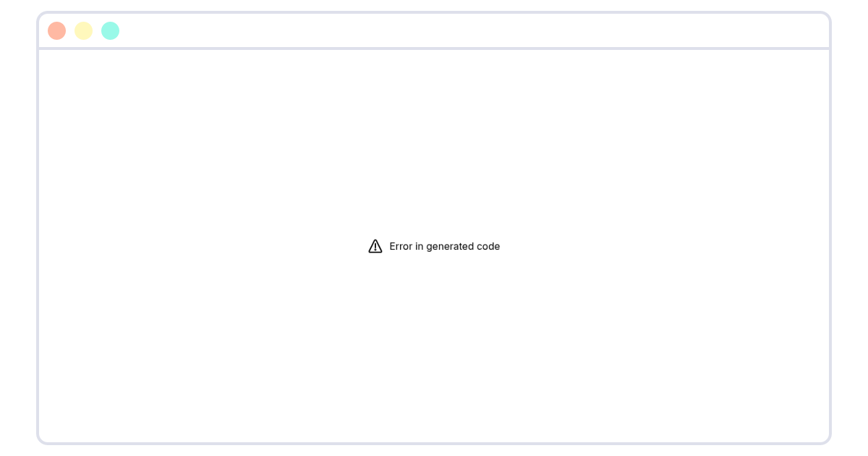Click the blank area above the error message
The image size is (868, 456).
[434, 145]
